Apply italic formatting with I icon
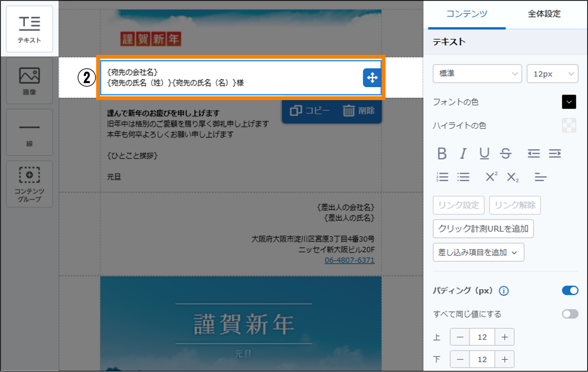588x372 pixels. [x=463, y=153]
